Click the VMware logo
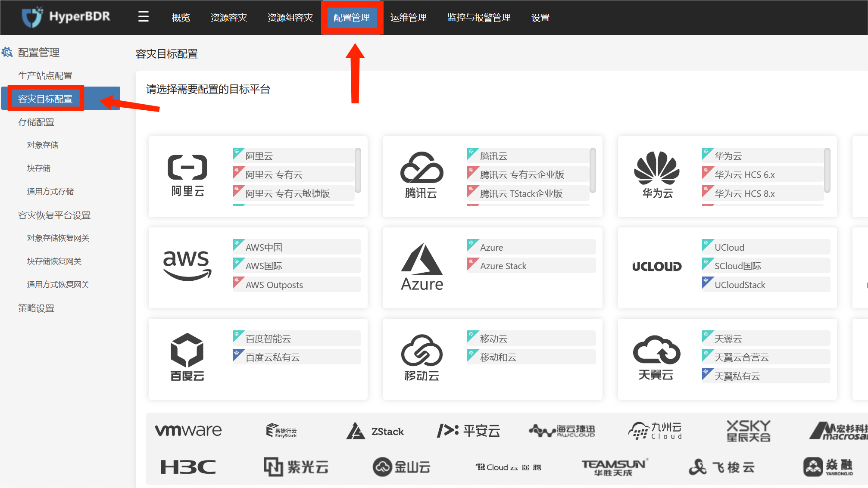 (x=188, y=430)
